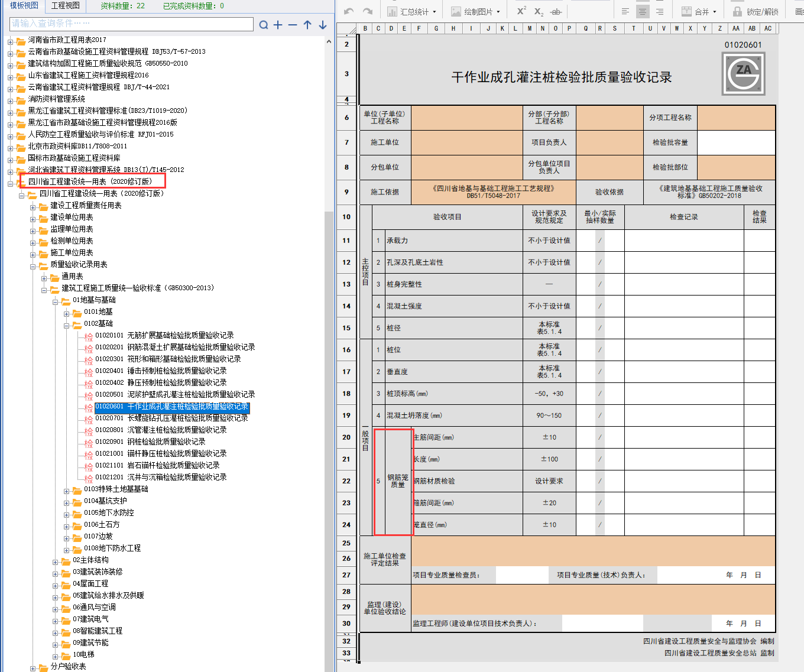Align text center
Viewport: 804px width, 672px height.
643,12
